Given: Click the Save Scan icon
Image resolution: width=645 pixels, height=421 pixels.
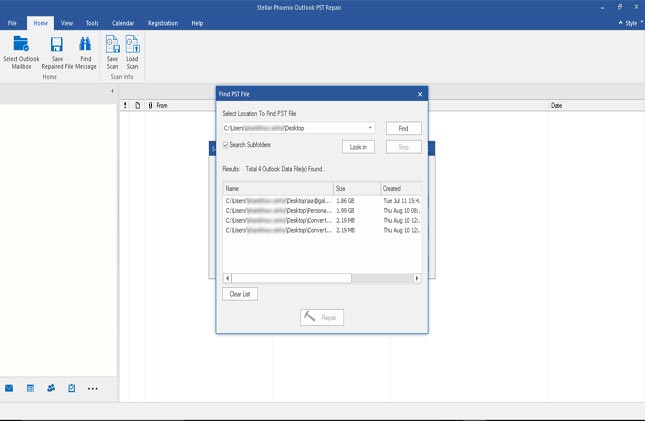Looking at the screenshot, I should pyautogui.click(x=112, y=44).
